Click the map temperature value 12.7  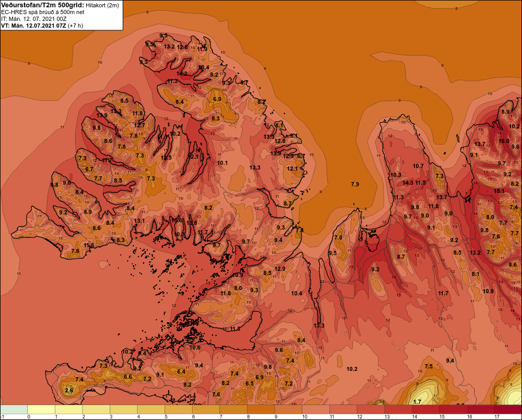(x=139, y=125)
